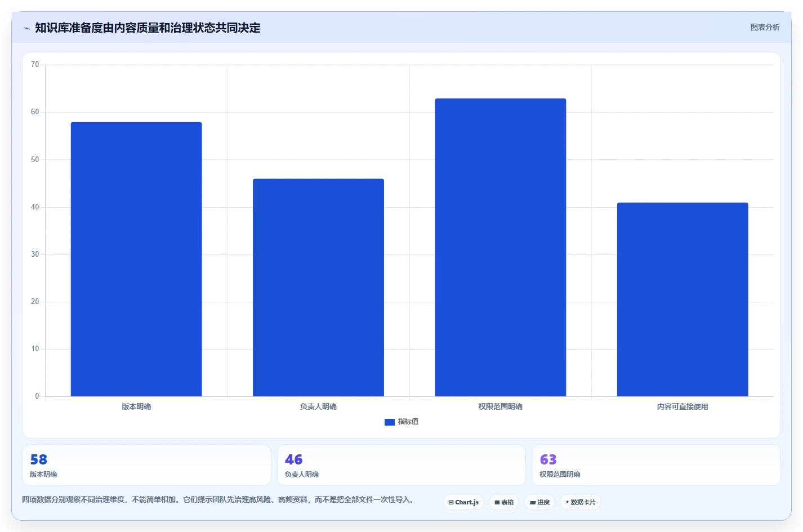Click the Chart.js tag chip
803x532 pixels.
tap(463, 502)
